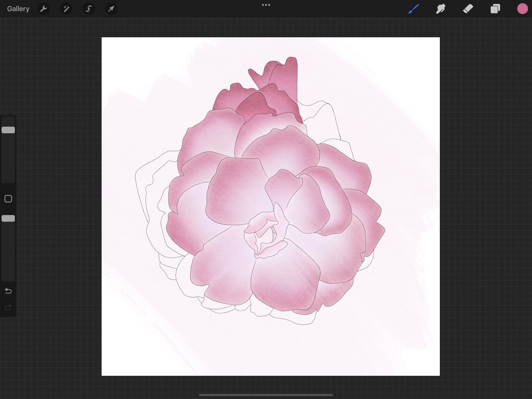Tap the active brush stroke preview
The height and width of the screenshot is (399, 532).
click(x=413, y=8)
